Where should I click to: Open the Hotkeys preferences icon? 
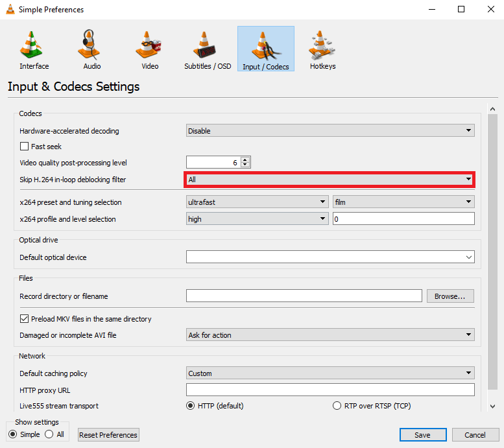322,44
